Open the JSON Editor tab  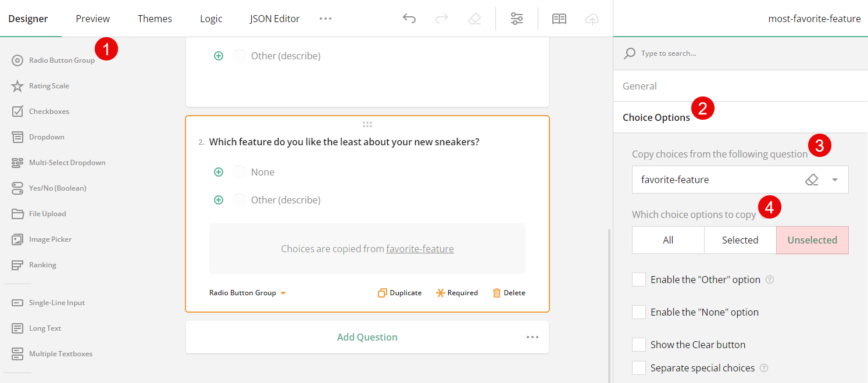[274, 18]
